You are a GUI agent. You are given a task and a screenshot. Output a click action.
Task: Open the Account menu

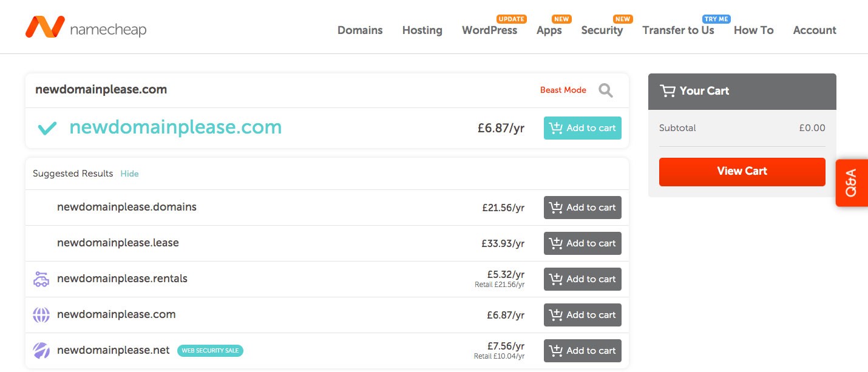pyautogui.click(x=815, y=30)
